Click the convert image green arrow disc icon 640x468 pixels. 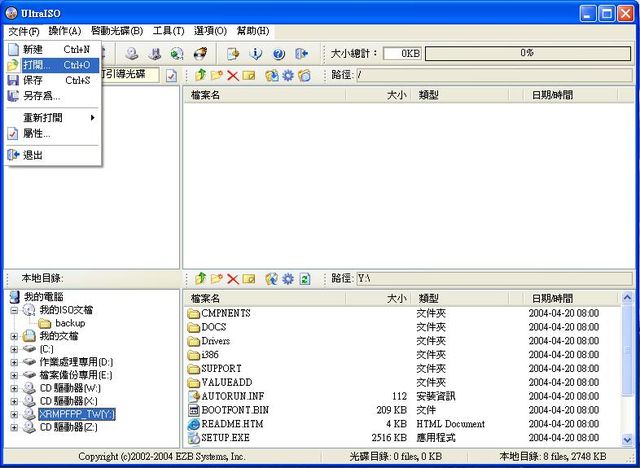[177, 53]
